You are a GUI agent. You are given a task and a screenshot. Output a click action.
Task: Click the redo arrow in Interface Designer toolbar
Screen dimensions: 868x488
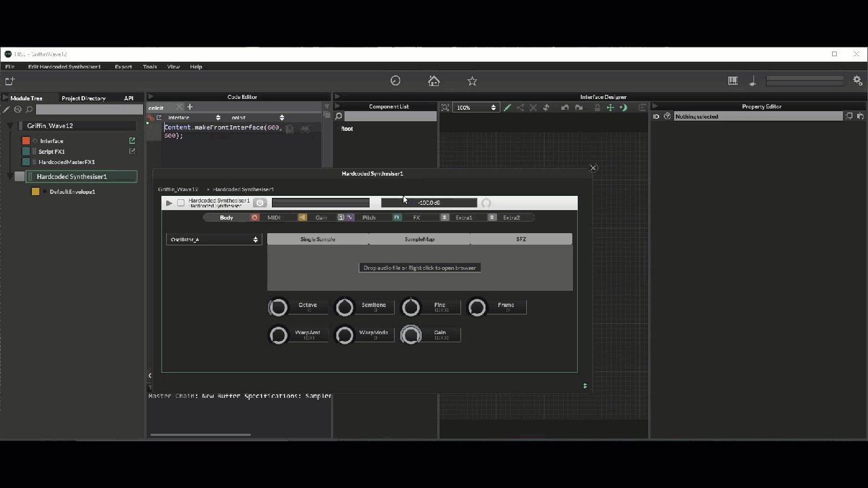578,107
